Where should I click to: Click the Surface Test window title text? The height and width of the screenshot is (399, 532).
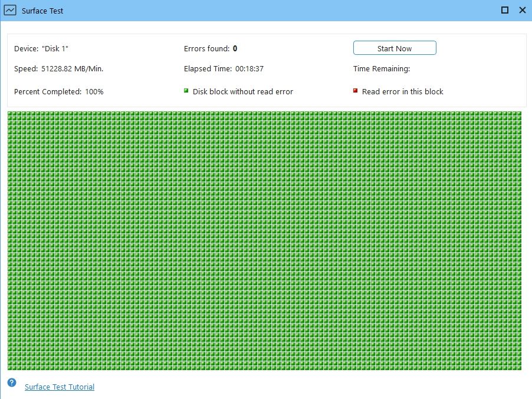[42, 11]
